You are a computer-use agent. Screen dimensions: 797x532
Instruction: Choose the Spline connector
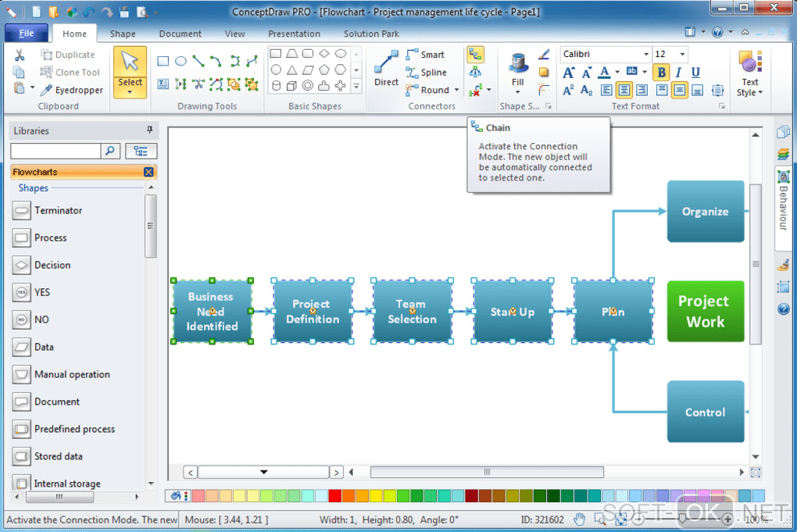click(426, 72)
